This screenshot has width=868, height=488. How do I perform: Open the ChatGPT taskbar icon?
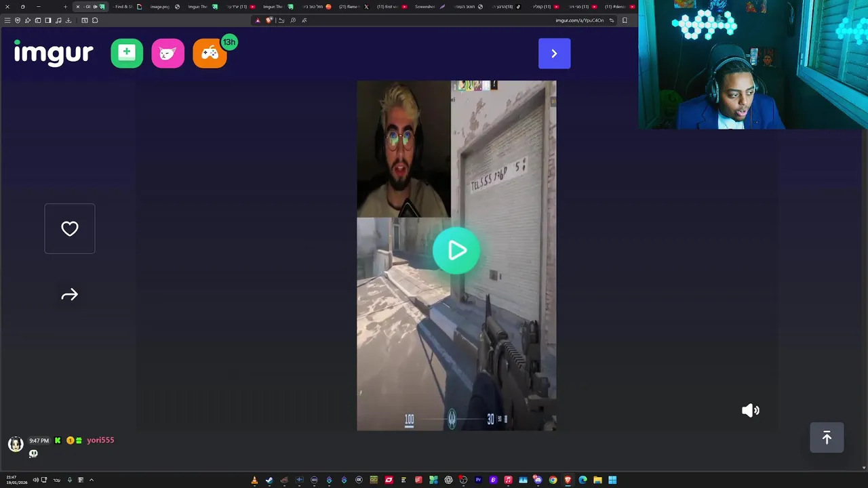(x=448, y=480)
